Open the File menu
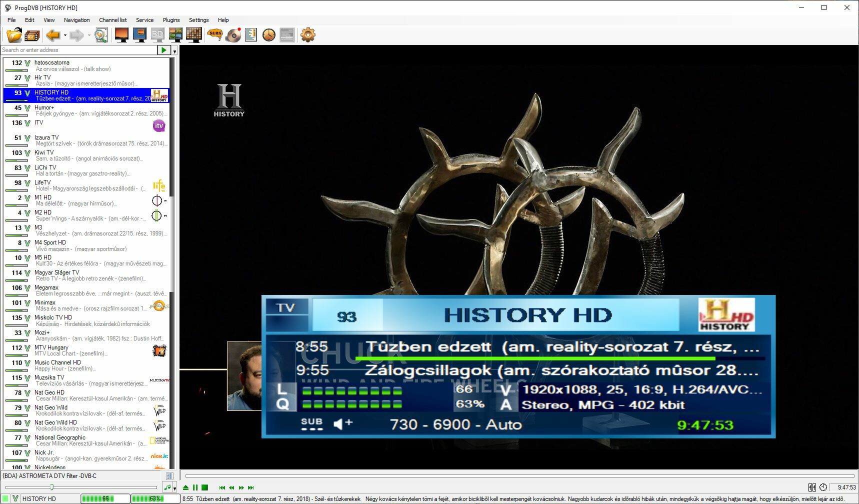Image resolution: width=859 pixels, height=504 pixels. click(11, 20)
